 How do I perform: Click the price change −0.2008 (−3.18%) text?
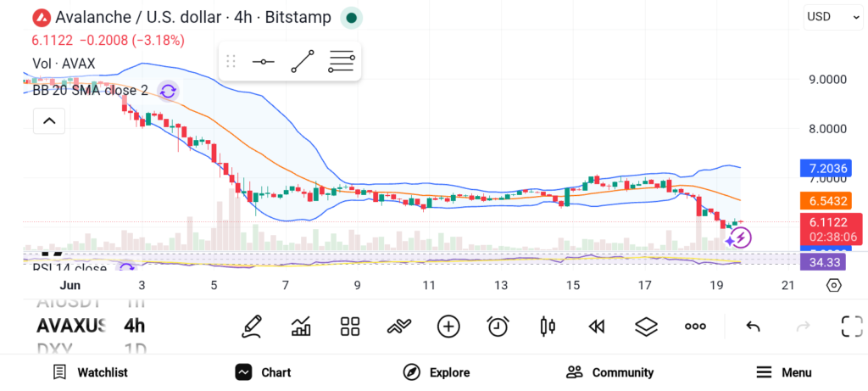(132, 41)
